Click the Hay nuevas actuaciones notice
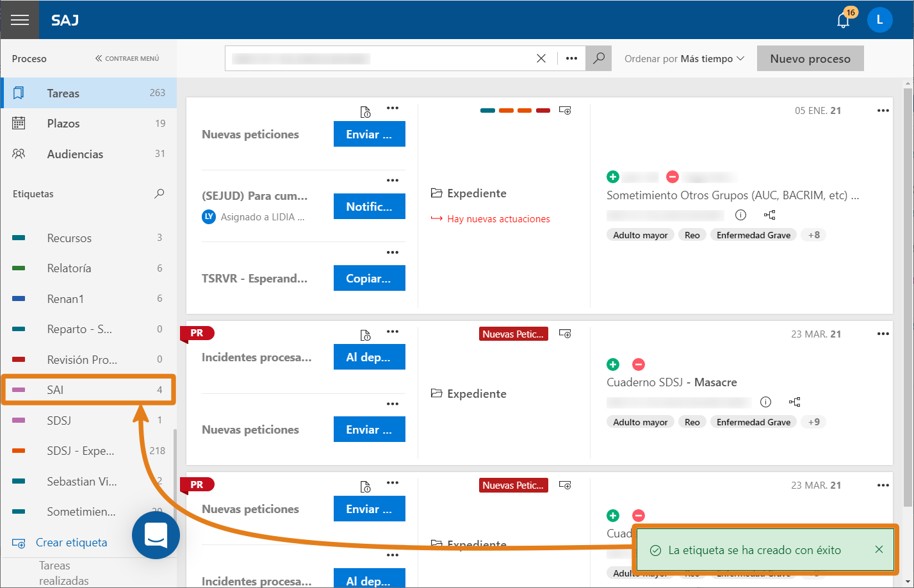Screen dimensions: 914x588 coord(490,219)
